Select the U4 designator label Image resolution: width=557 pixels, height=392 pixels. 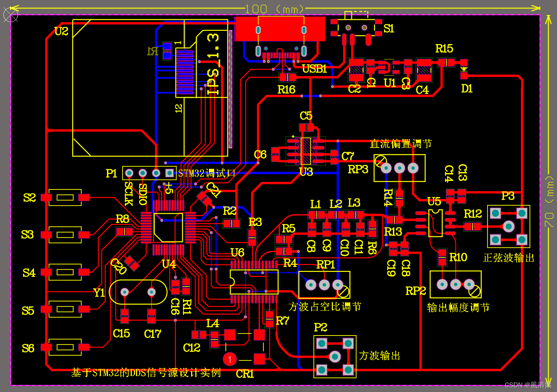click(x=169, y=264)
